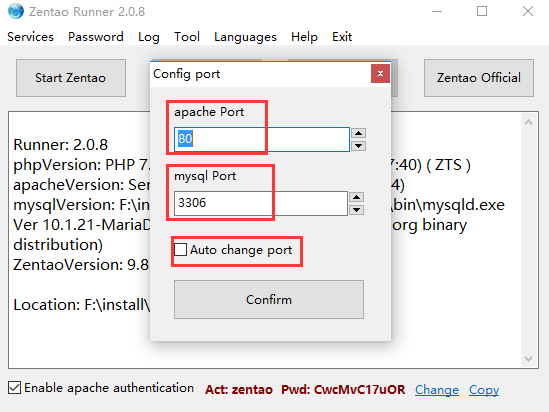Close the Config port dialog

coord(380,74)
